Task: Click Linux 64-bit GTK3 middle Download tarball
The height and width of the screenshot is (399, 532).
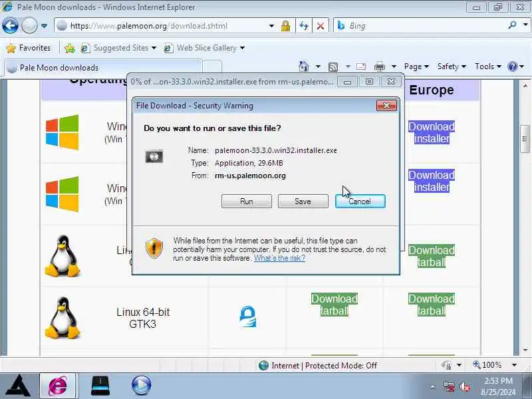Action: click(x=334, y=305)
